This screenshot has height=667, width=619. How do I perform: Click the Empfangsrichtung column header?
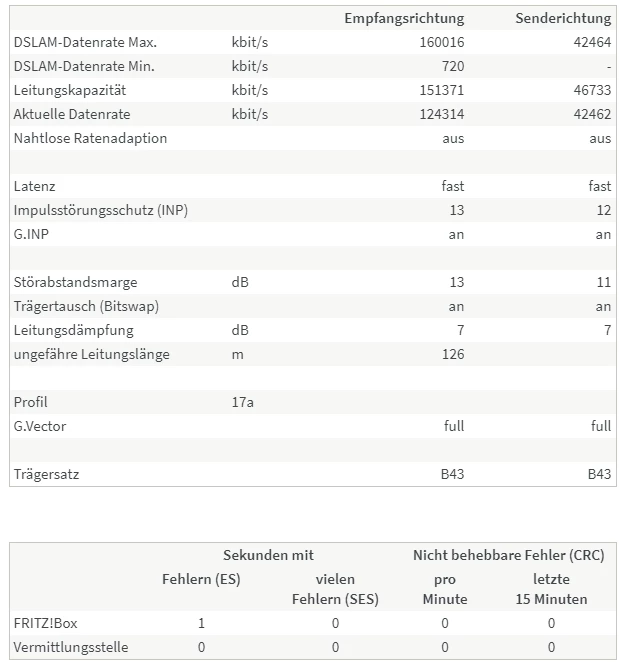tap(404, 19)
